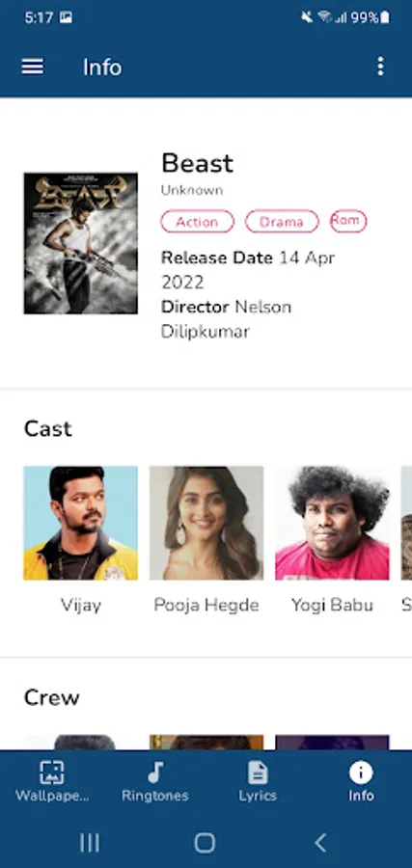Tap the Info circle icon
This screenshot has height=868, width=412.
pyautogui.click(x=361, y=773)
